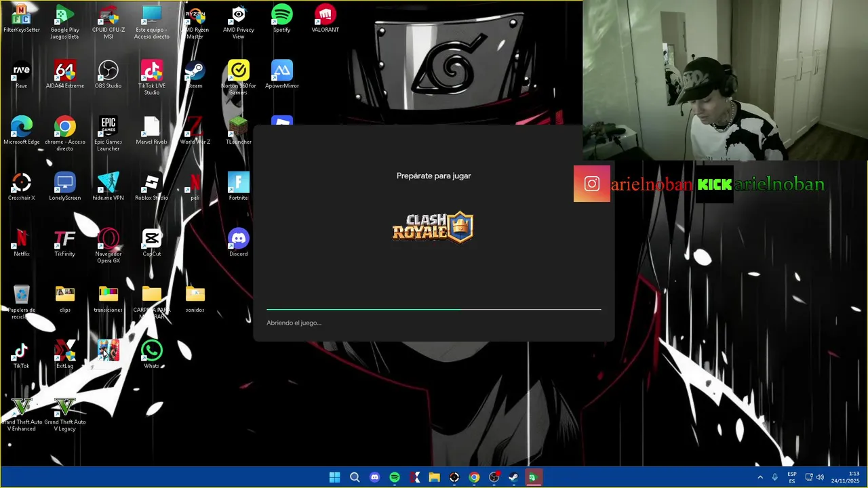Open Marvel Rivals desktop icon

pyautogui.click(x=151, y=131)
